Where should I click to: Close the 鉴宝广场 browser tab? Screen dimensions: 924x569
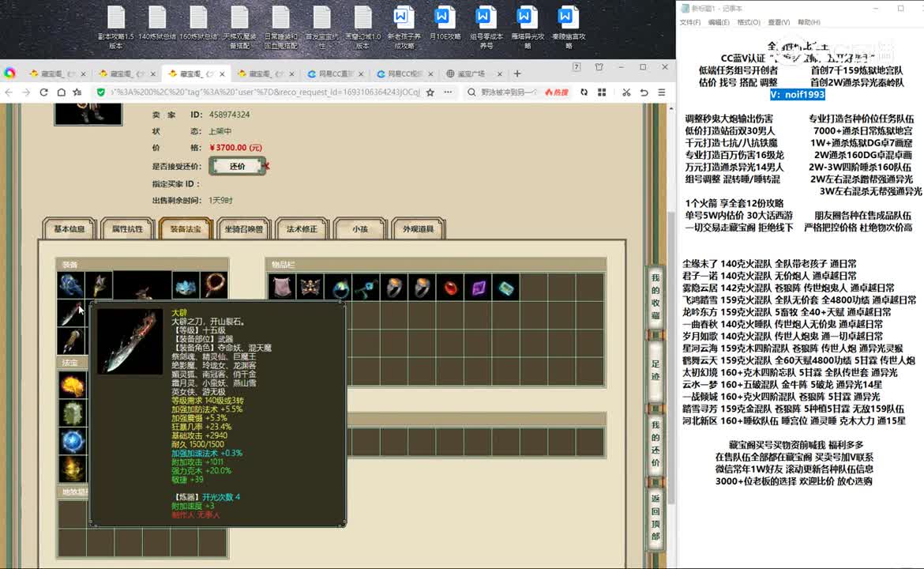click(x=500, y=73)
